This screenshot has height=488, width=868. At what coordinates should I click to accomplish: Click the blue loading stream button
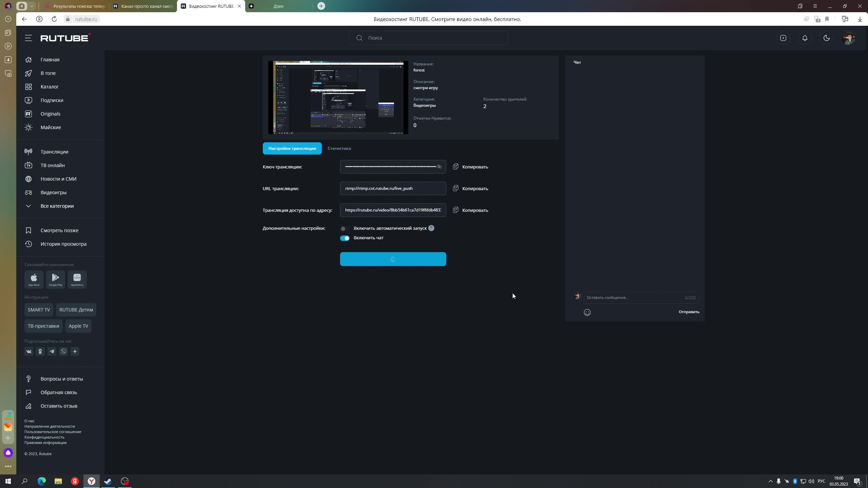(393, 259)
